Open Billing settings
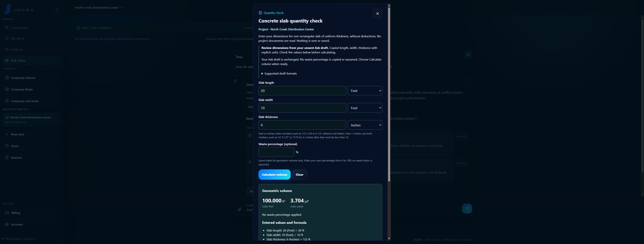Image resolution: width=644 pixels, height=244 pixels. tap(31, 213)
